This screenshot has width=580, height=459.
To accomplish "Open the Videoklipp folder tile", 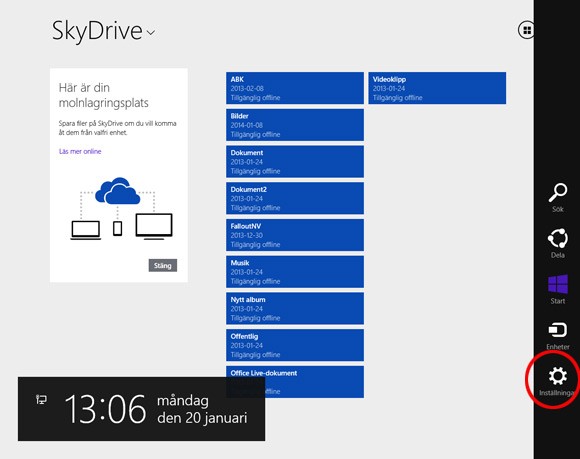I will (x=437, y=88).
